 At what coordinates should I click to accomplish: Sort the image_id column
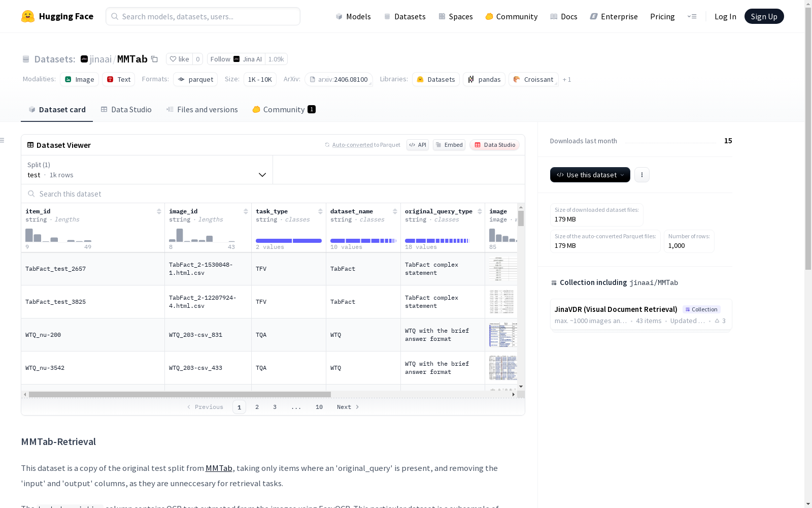coord(246,211)
